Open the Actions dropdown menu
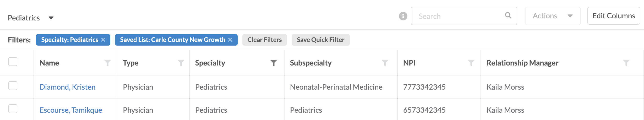 pyautogui.click(x=553, y=16)
